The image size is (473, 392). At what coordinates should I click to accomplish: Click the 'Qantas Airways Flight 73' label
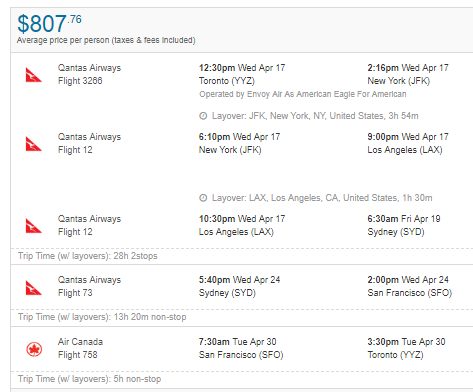89,286
